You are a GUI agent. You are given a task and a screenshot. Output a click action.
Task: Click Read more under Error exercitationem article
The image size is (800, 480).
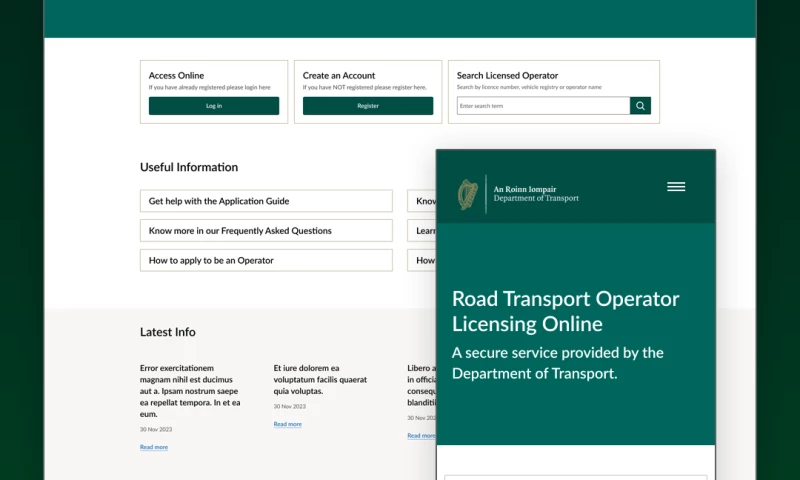click(154, 447)
